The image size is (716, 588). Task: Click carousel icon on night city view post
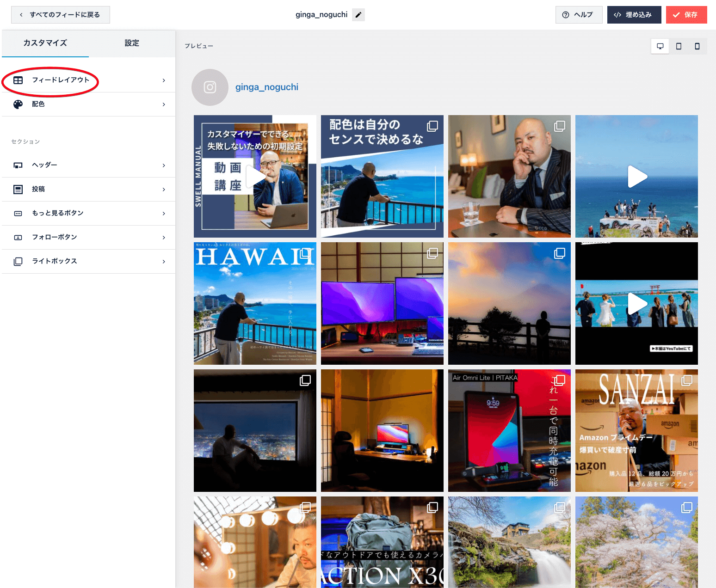tap(305, 380)
